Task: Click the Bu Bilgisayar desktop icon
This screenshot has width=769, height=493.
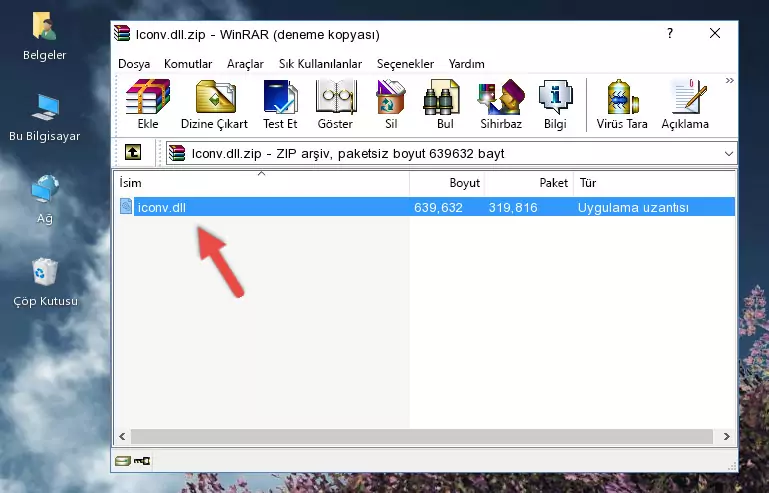Action: pyautogui.click(x=45, y=118)
